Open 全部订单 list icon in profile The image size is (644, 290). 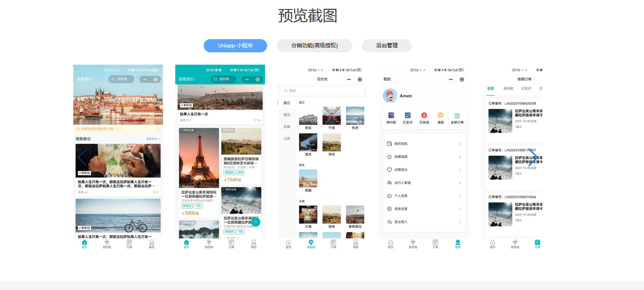(x=457, y=116)
